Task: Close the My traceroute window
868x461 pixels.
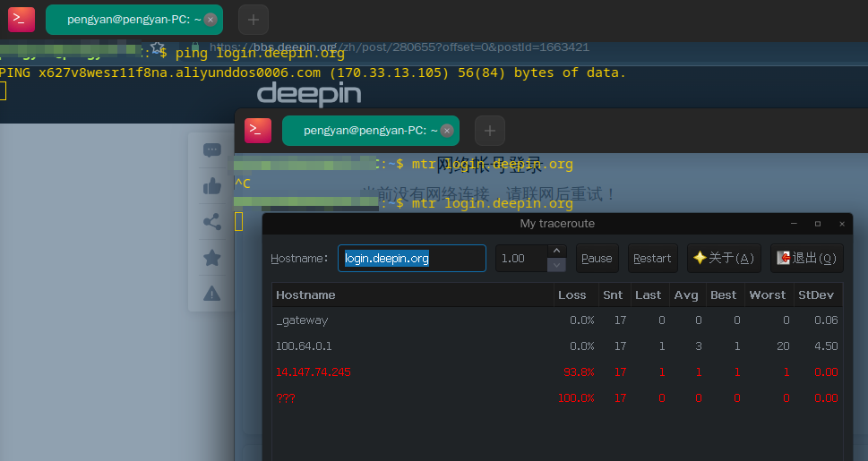Action: [842, 224]
